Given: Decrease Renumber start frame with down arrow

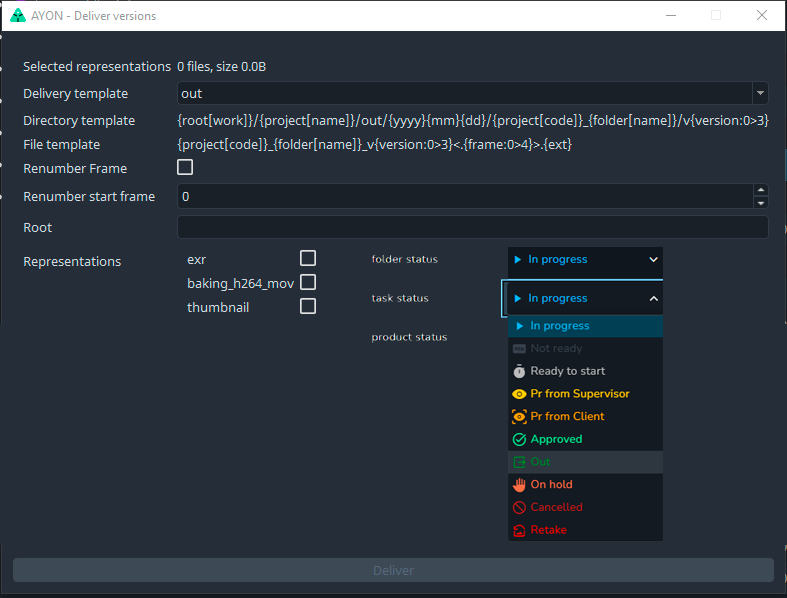Looking at the screenshot, I should (x=761, y=203).
